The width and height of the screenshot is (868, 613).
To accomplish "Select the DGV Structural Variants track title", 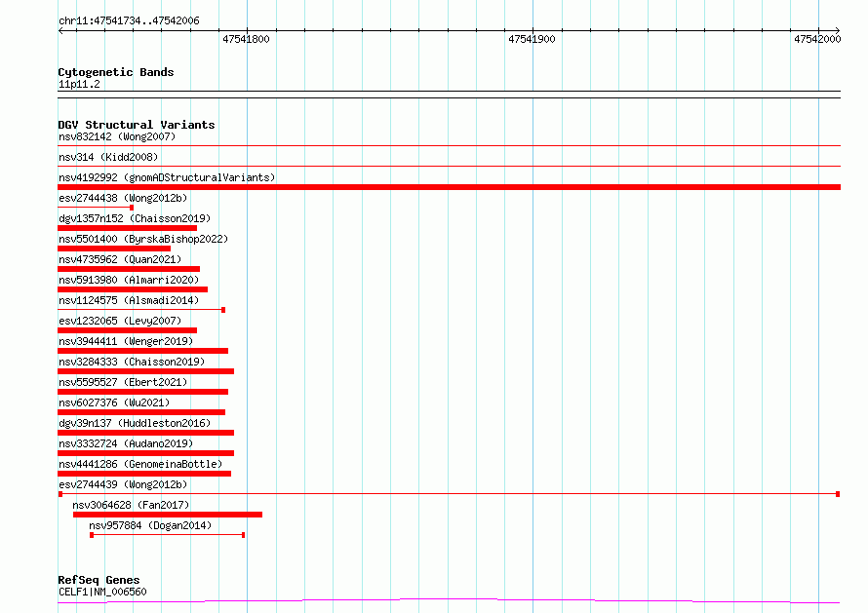I will (x=137, y=125).
